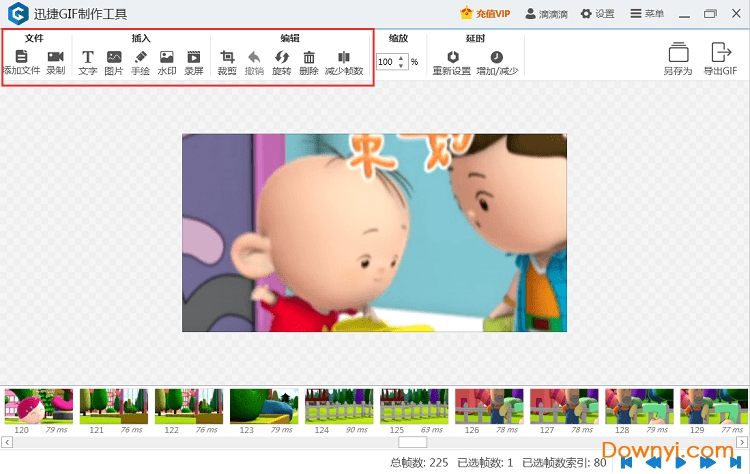Delete the frame using 删除 icon
750x474 pixels.
tap(309, 58)
